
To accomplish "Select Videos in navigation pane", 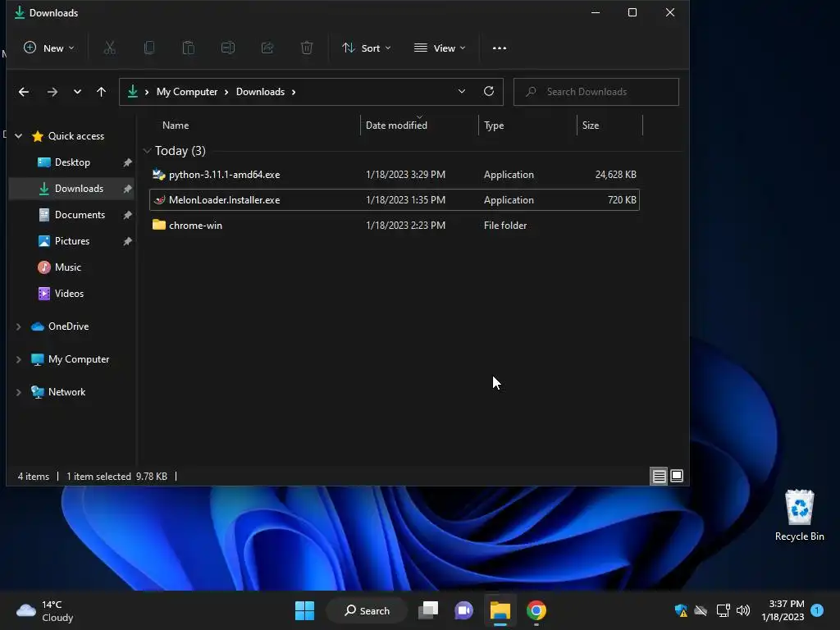I will coord(72,294).
